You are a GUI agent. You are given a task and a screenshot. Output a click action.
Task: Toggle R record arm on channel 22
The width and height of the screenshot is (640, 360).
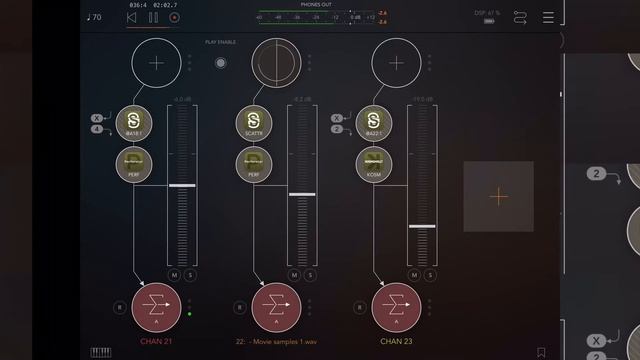(x=240, y=307)
